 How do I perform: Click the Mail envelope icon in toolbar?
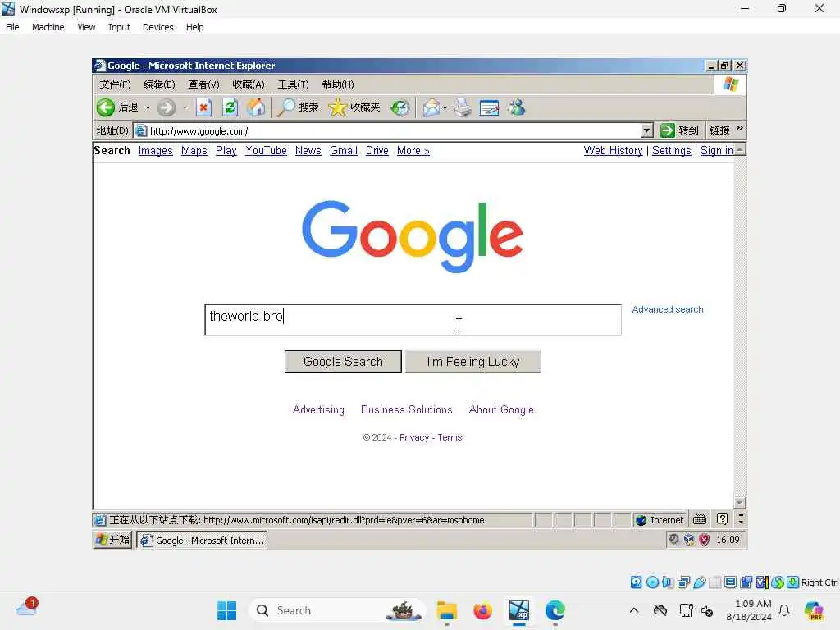[x=431, y=107]
